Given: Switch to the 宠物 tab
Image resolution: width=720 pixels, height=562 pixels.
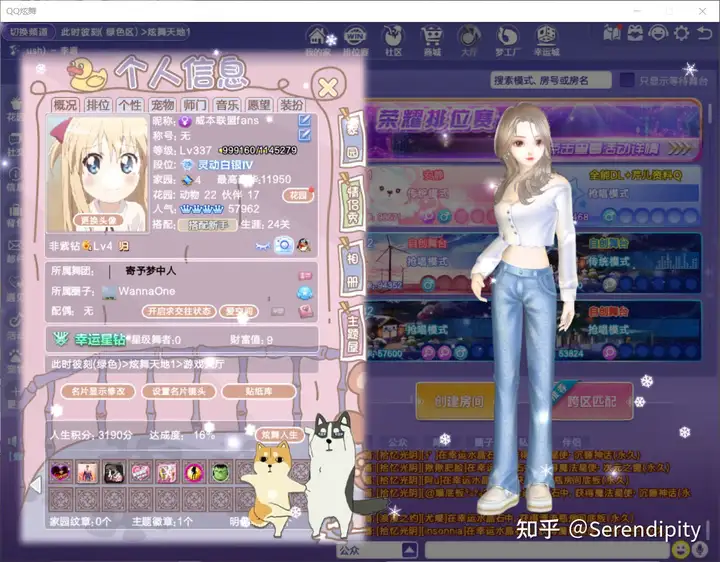Looking at the screenshot, I should point(163,105).
